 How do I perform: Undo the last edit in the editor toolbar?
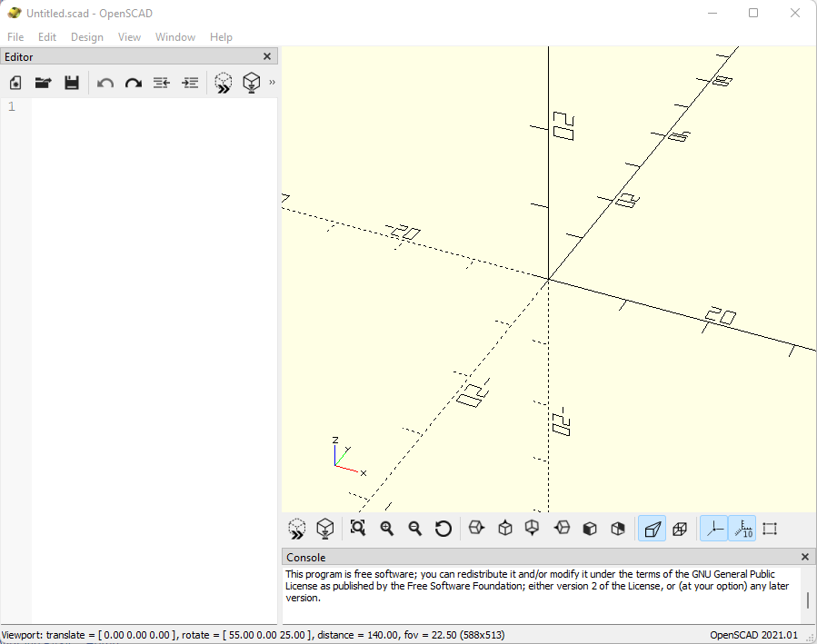coord(105,83)
